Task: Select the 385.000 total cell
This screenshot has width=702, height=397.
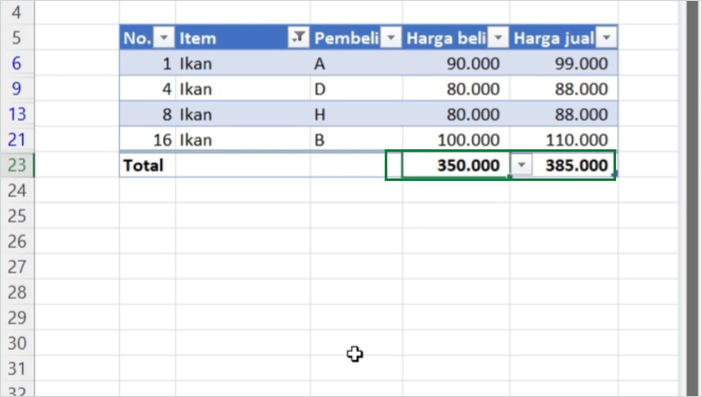Action: pos(564,165)
